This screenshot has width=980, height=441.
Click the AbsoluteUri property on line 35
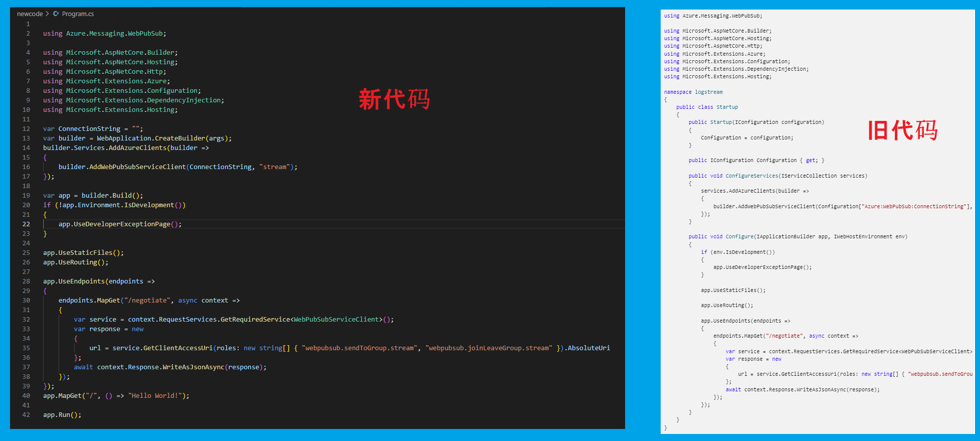589,348
